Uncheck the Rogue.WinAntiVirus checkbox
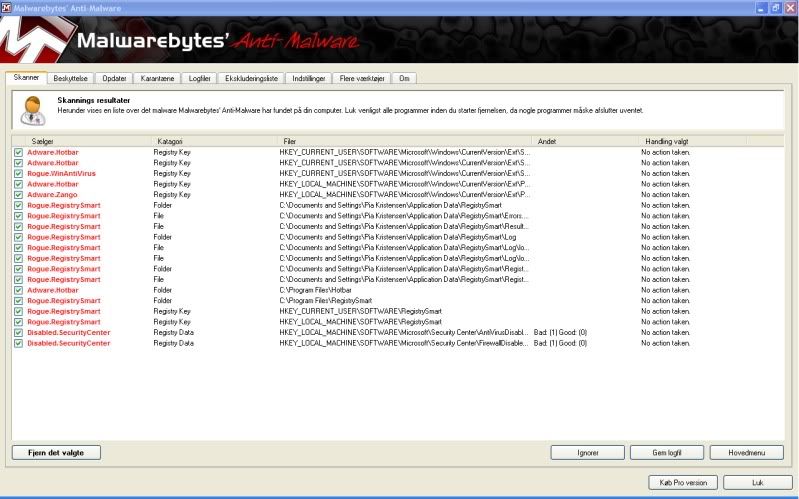 pyautogui.click(x=18, y=173)
